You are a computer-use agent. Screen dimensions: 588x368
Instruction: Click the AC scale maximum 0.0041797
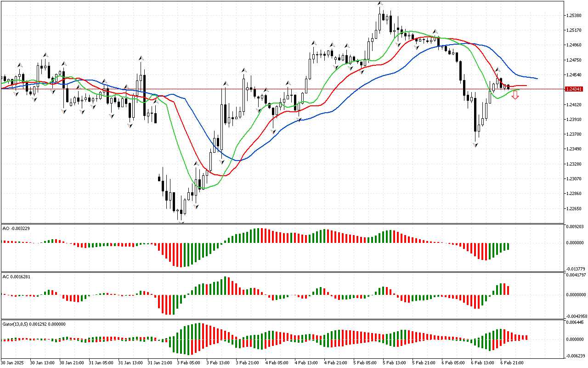[x=576, y=275]
